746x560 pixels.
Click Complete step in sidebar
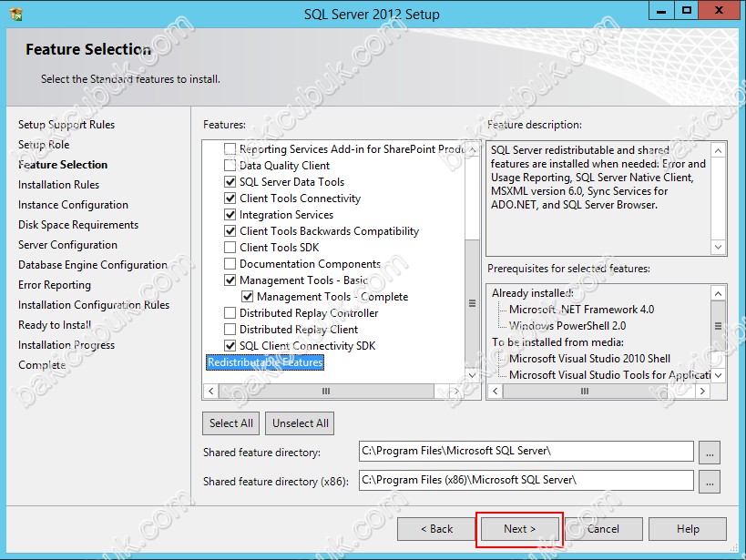click(42, 365)
